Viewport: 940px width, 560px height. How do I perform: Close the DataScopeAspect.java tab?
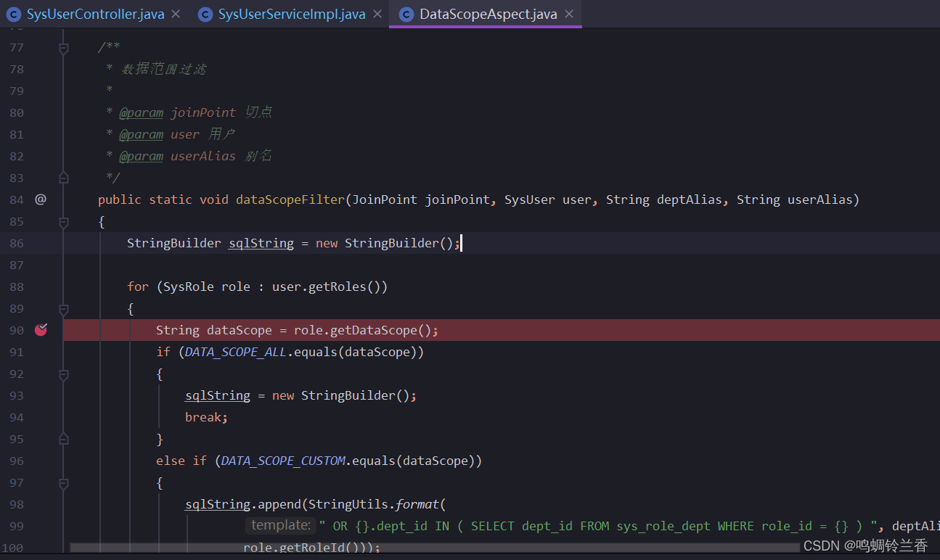pyautogui.click(x=568, y=14)
